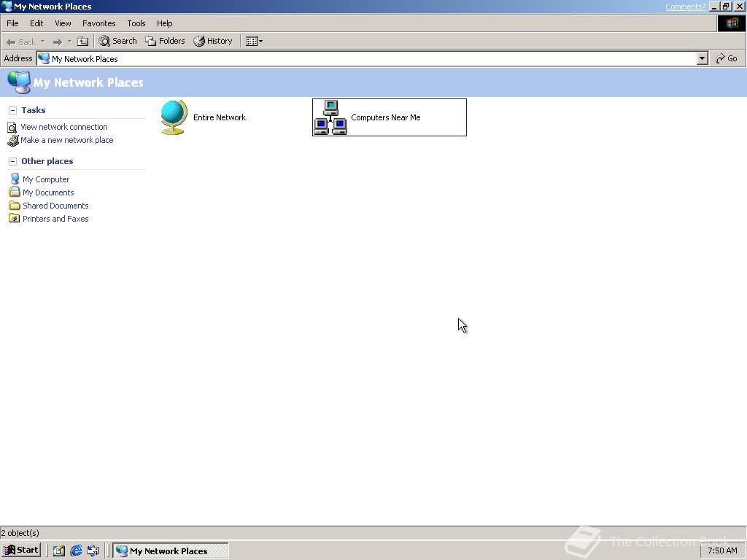
Task: Click the 2 object(s) status bar text
Action: point(20,533)
